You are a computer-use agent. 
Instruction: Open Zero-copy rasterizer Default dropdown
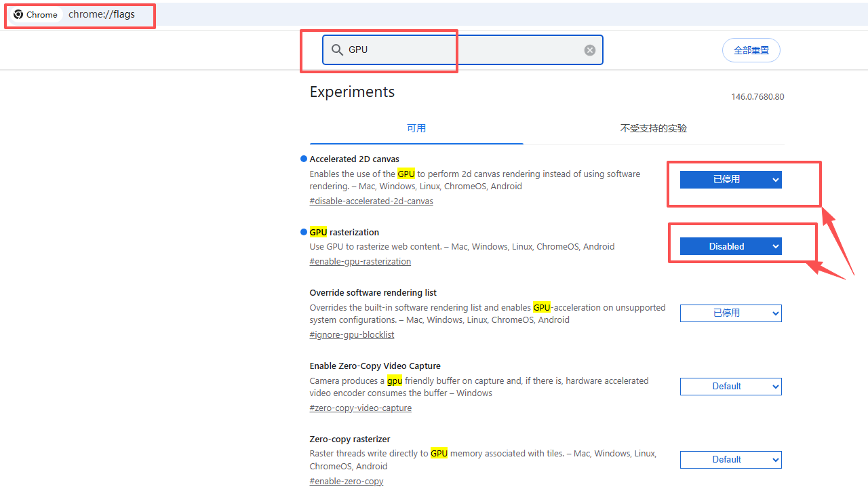730,460
